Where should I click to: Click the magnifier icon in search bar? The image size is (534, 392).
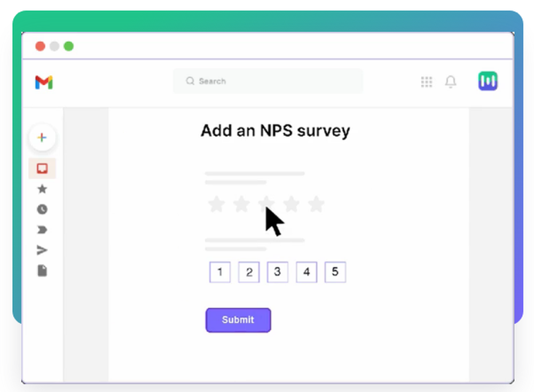(x=190, y=81)
